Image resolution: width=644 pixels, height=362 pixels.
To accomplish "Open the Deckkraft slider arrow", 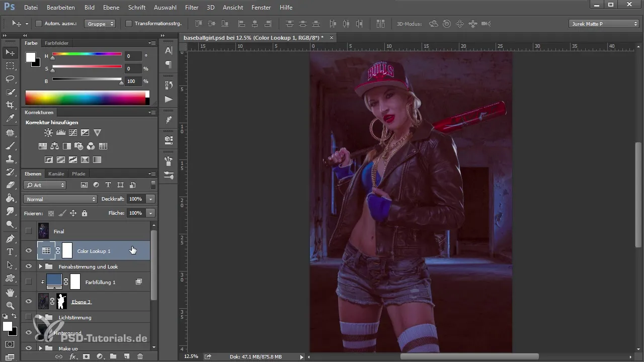I will click(151, 199).
